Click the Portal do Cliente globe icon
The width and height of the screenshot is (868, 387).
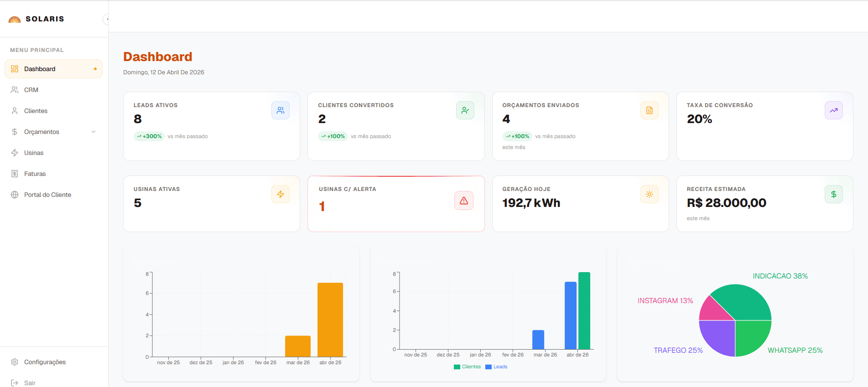[15, 195]
